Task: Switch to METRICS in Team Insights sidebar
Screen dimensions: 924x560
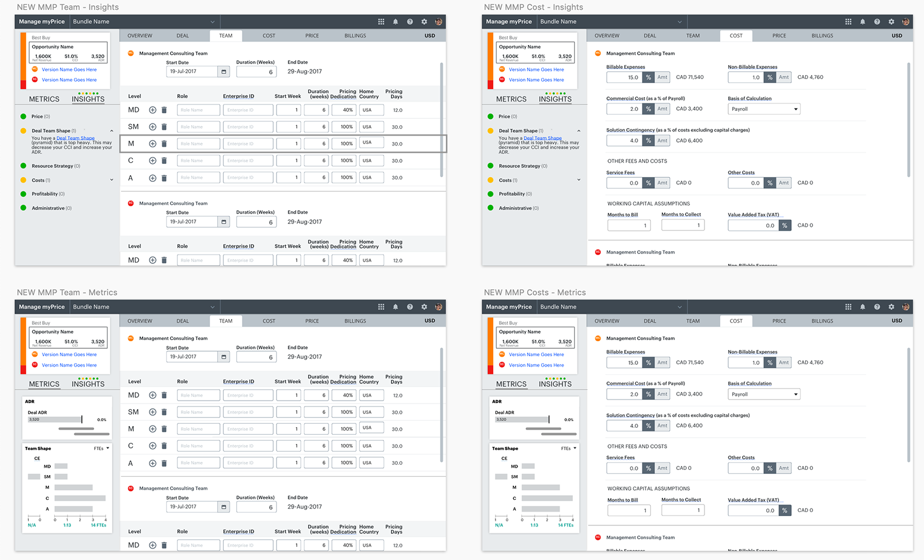Action: point(44,99)
